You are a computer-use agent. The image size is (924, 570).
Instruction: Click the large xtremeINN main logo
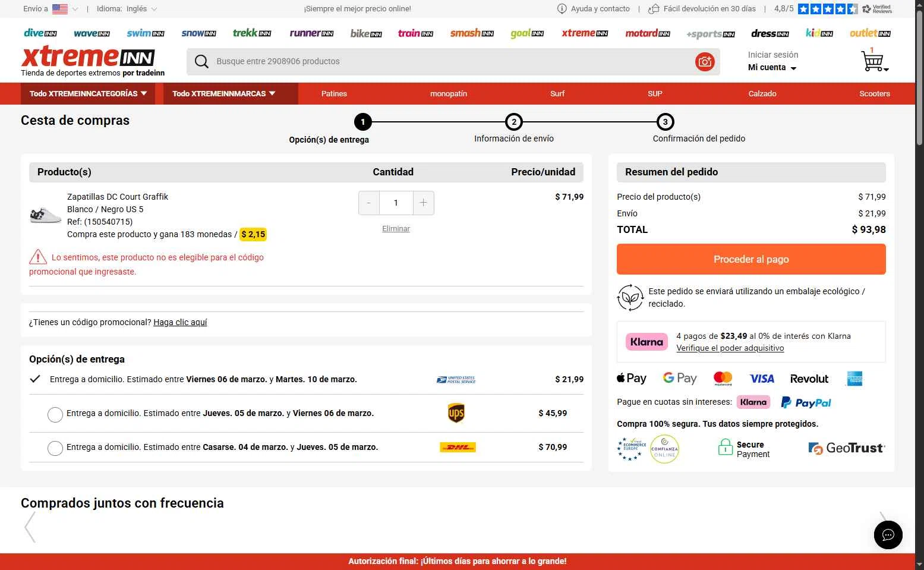coord(88,57)
